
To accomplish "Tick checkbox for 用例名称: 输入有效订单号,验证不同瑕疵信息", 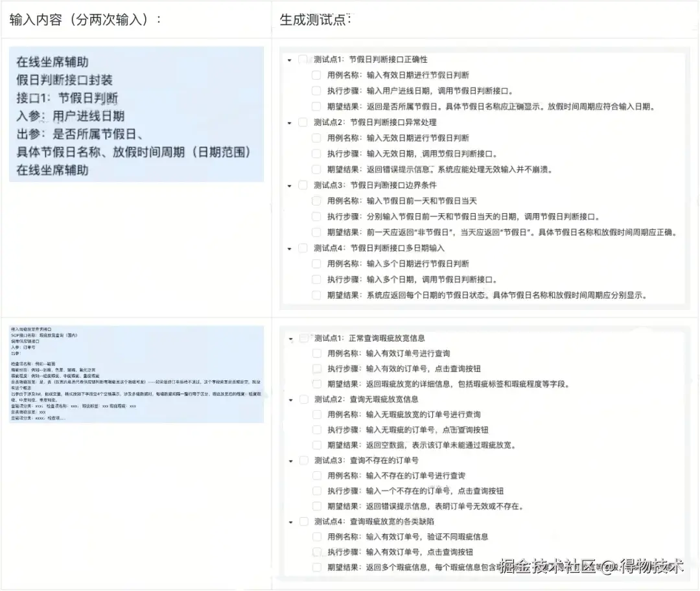I will coord(317,537).
